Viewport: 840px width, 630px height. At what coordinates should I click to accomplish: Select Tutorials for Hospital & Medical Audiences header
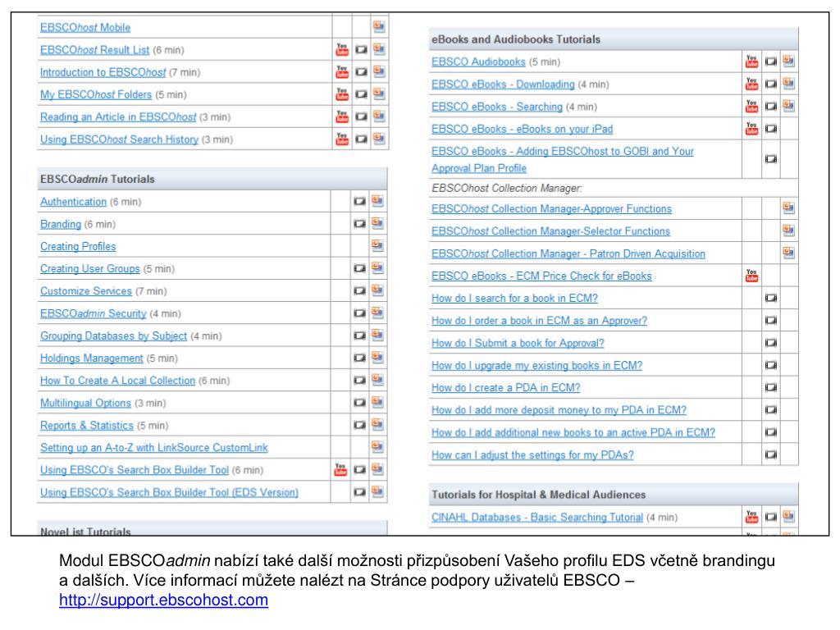614,495
